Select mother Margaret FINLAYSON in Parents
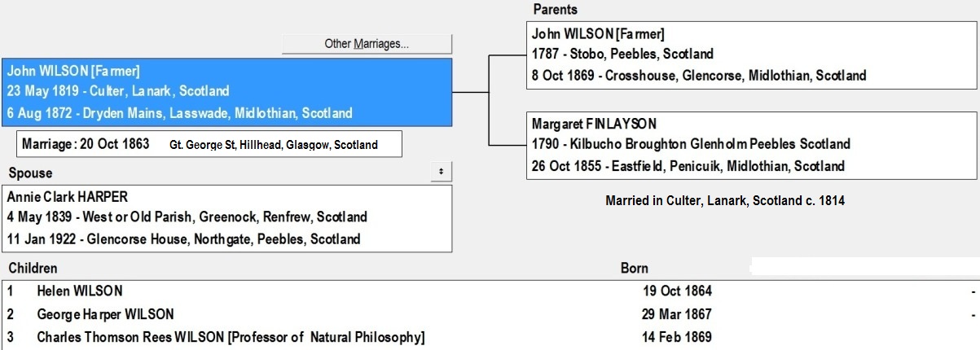Screen dimensions: 980x350 coord(593,125)
